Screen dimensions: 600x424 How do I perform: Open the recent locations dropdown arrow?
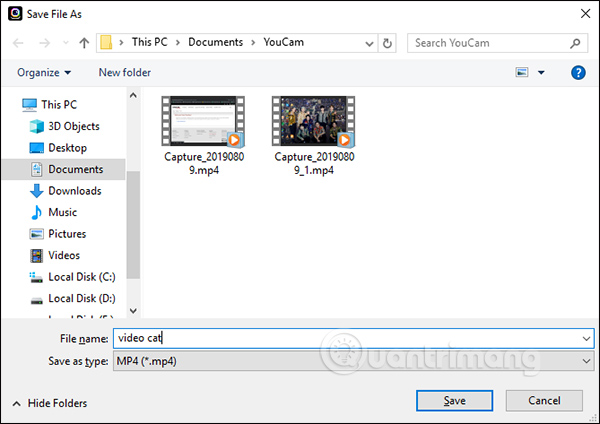click(66, 43)
